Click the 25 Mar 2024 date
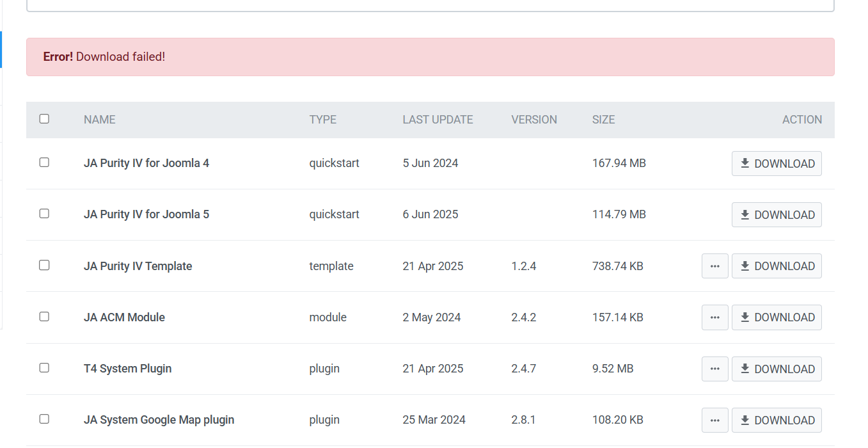Viewport: 868px width, 448px height. (434, 420)
